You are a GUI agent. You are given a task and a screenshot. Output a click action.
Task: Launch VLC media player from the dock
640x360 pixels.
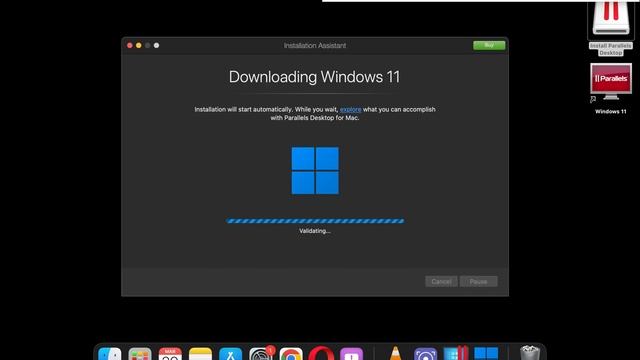pyautogui.click(x=395, y=353)
